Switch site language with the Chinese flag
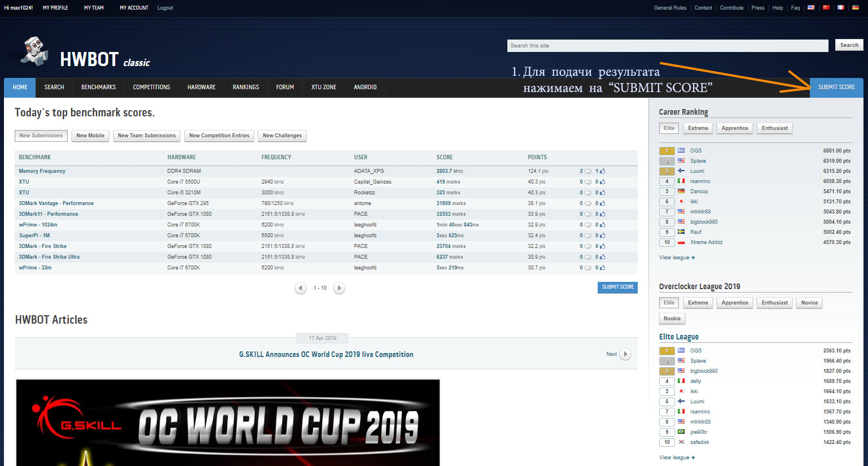The height and width of the screenshot is (466, 868). click(826, 8)
